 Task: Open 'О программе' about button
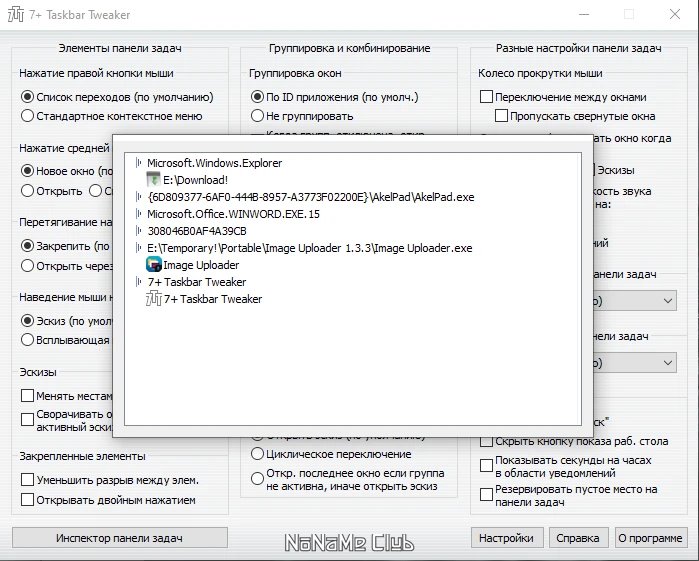pos(650,538)
